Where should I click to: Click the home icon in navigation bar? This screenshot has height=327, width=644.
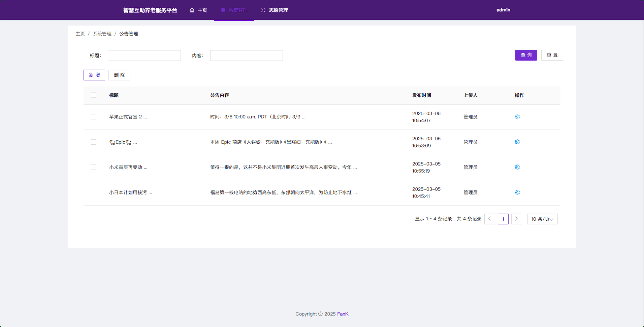(192, 10)
